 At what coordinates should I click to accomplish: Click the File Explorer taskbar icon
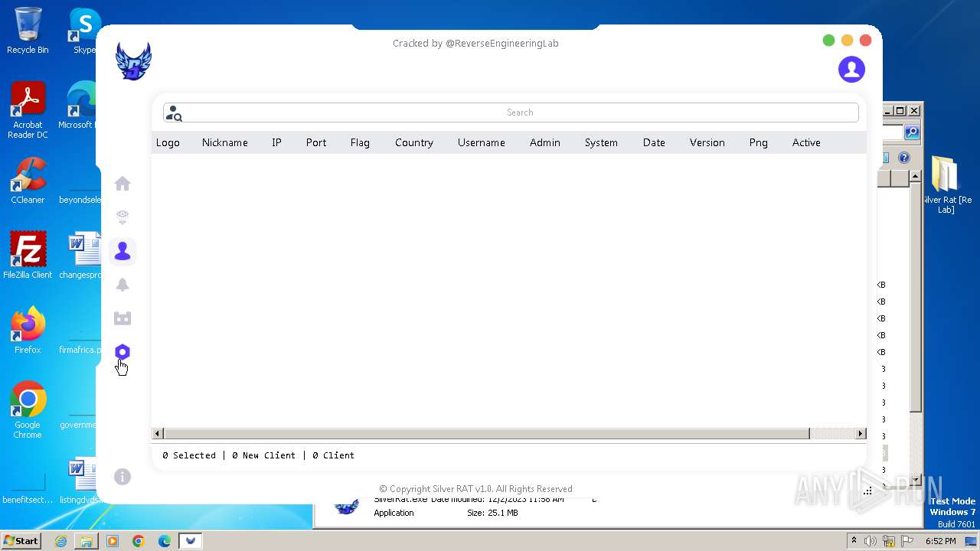pos(87,541)
